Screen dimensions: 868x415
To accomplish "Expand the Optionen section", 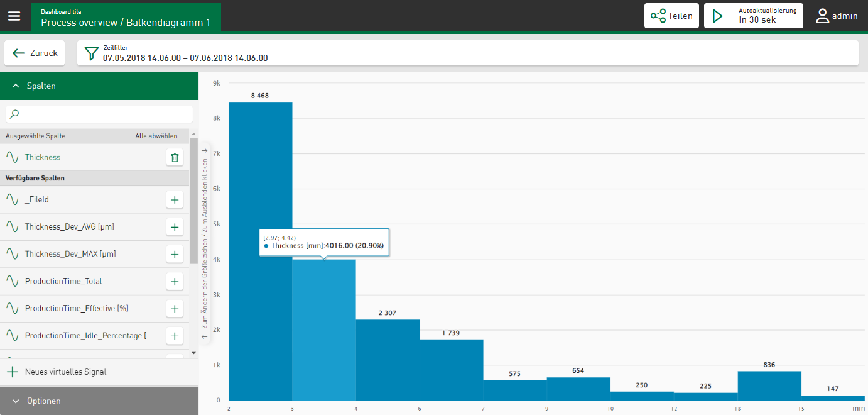I will point(99,401).
